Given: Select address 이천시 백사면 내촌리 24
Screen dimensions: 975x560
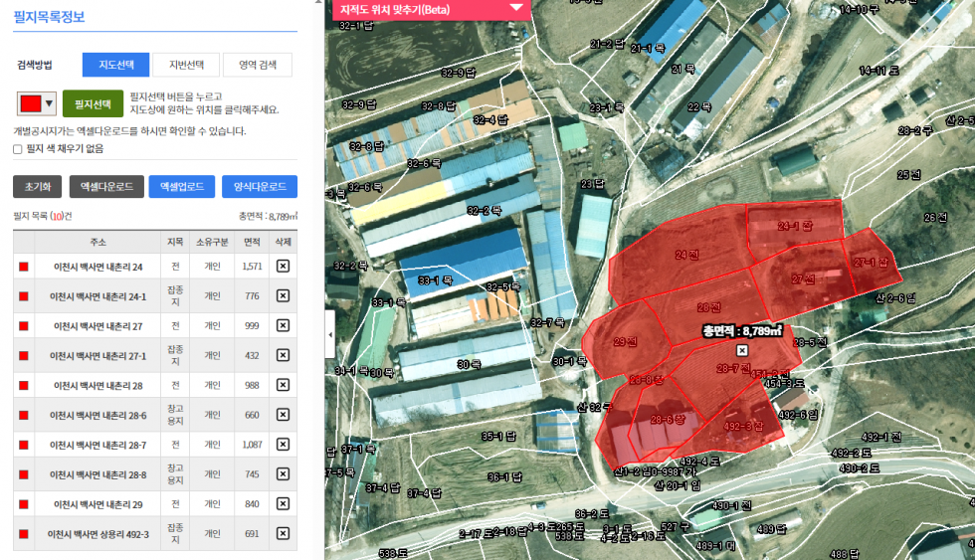Looking at the screenshot, I should coord(98,267).
